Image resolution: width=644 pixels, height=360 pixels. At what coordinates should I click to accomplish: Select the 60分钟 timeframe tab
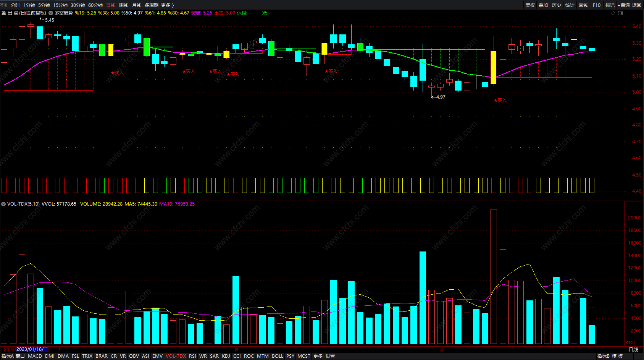tap(95, 5)
